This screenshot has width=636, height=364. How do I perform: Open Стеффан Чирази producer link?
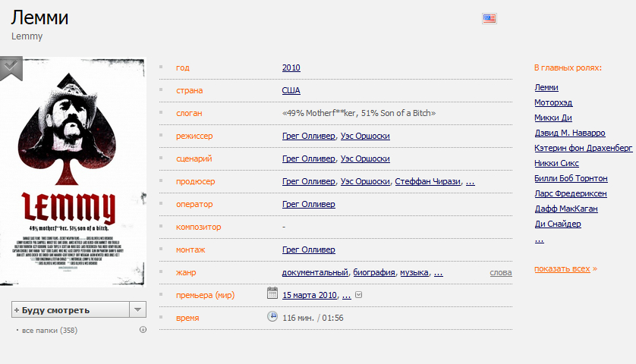(428, 181)
